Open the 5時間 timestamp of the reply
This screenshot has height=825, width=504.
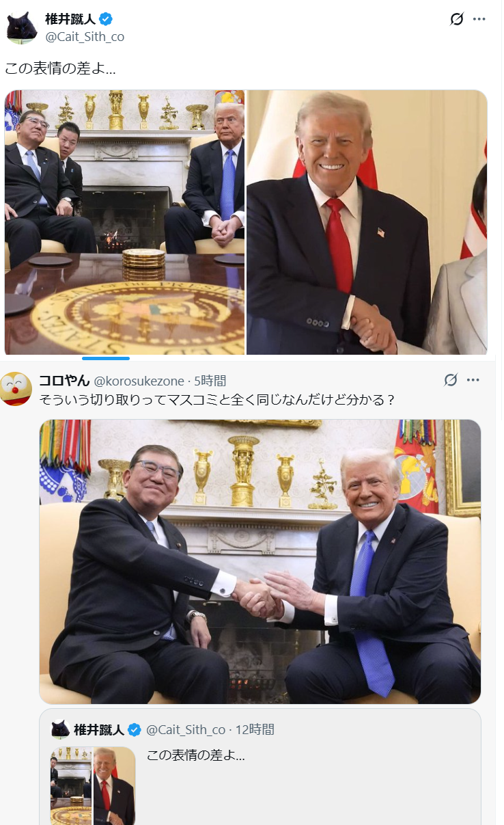click(x=210, y=381)
